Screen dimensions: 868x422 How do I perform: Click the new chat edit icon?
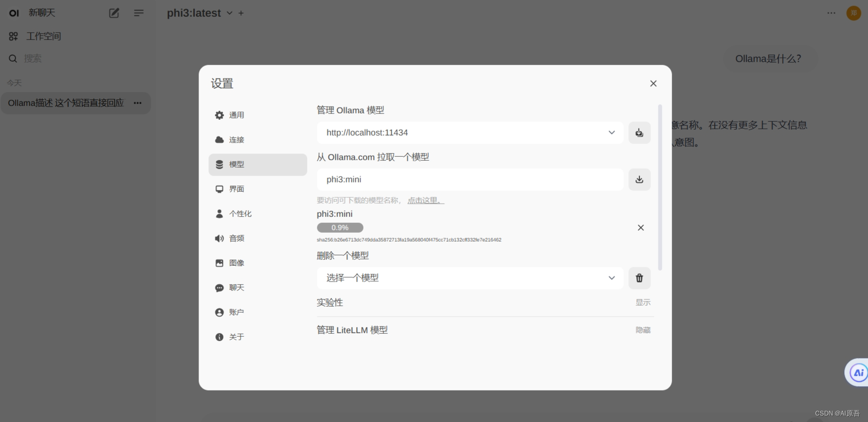coord(114,13)
